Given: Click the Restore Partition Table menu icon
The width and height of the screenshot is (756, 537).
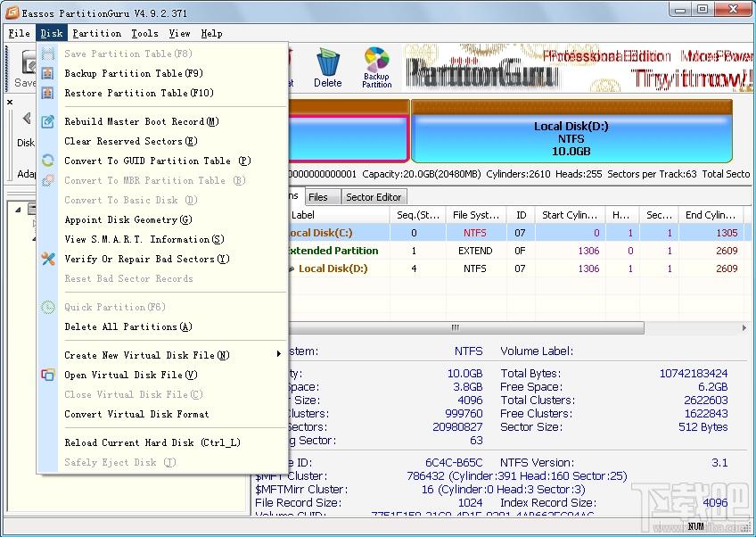Looking at the screenshot, I should [x=47, y=93].
